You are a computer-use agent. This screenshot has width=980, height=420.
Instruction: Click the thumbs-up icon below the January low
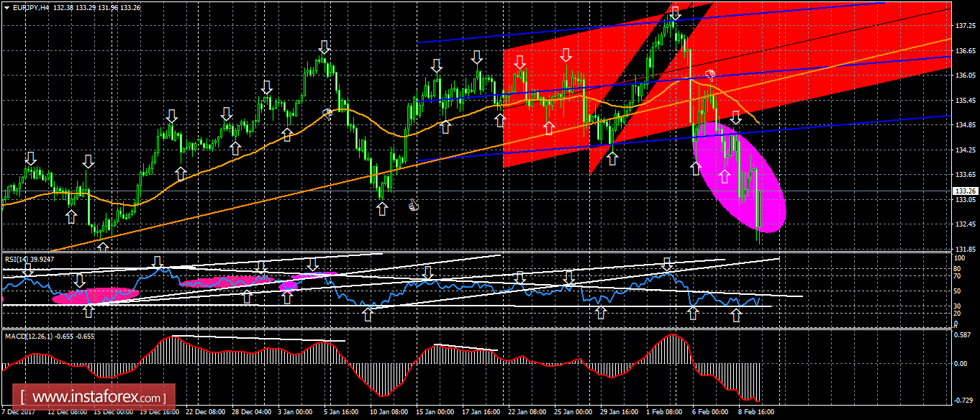click(x=414, y=206)
